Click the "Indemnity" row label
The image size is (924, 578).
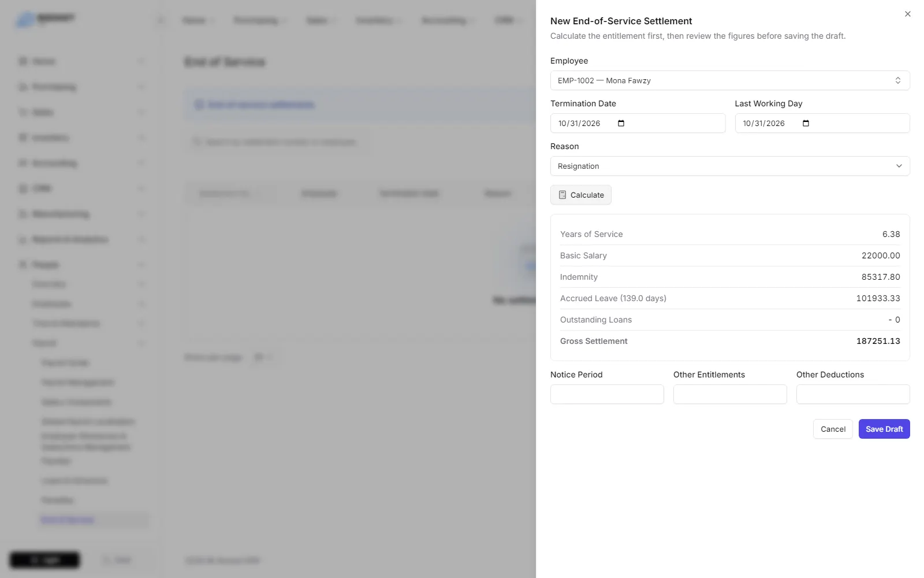579,277
